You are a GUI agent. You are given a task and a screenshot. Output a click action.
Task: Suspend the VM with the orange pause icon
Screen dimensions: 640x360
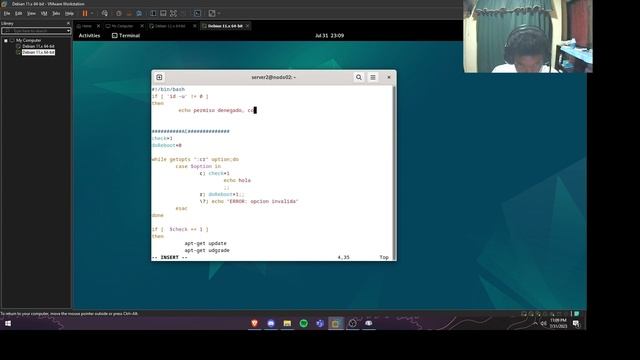[85, 13]
